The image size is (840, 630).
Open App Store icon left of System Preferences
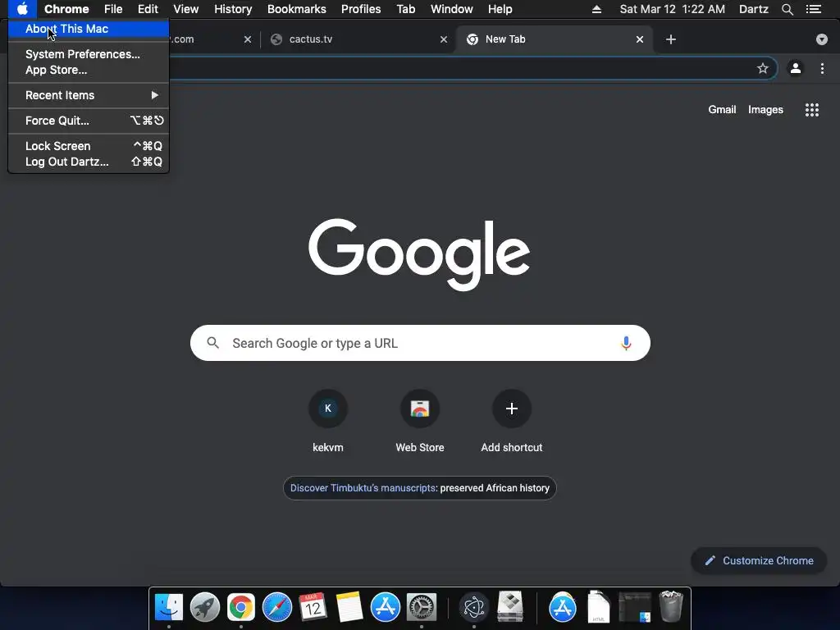point(386,607)
